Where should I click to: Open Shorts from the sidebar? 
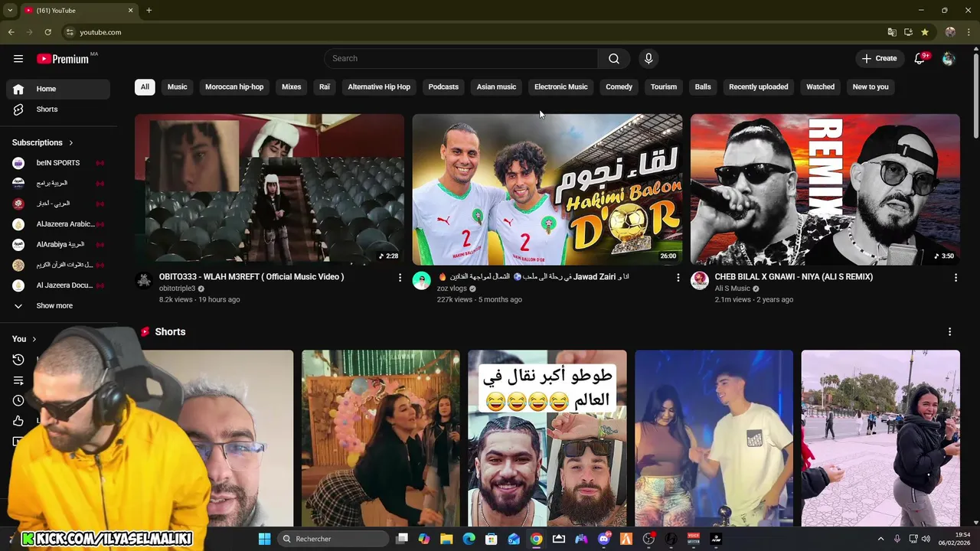click(58, 109)
